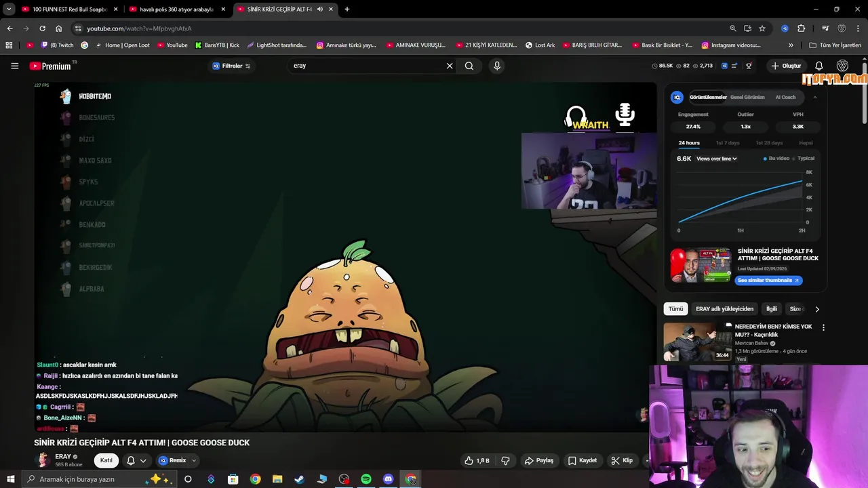The width and height of the screenshot is (868, 488).
Task: Open the Chrome tab search dropdown
Action: click(9, 9)
